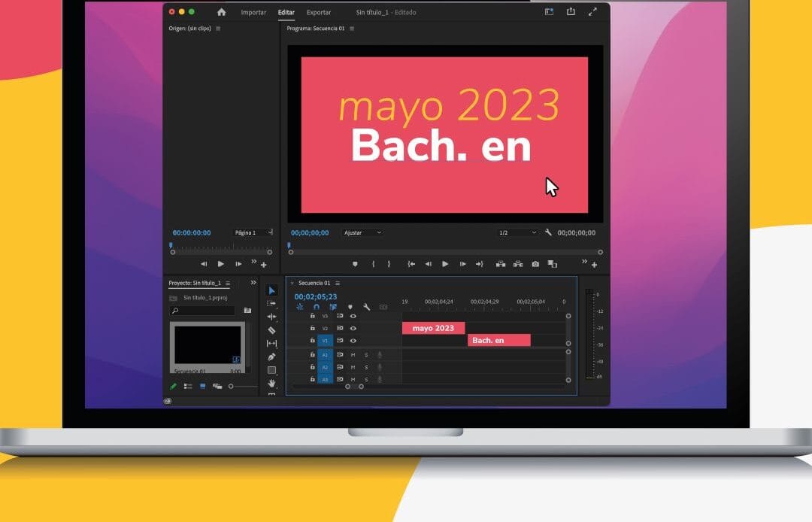Toggle Snap magnet in timeline
The image size is (812, 522).
tap(317, 307)
